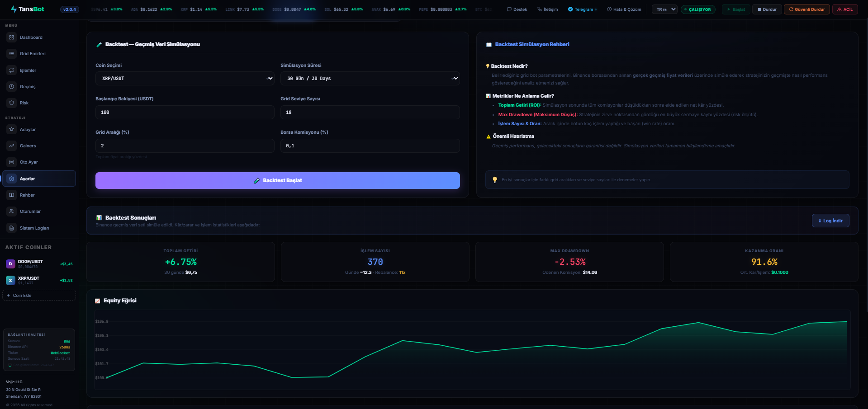Click the Güvenli Durdur button
Screen dimensions: 868x409
pos(807,9)
